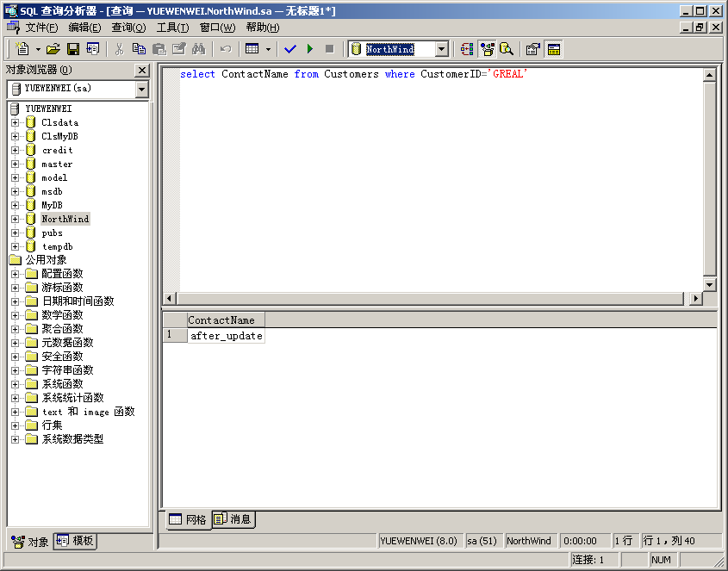This screenshot has height=571, width=728.
Task: Switch to the 消息 results tab
Action: 233,519
